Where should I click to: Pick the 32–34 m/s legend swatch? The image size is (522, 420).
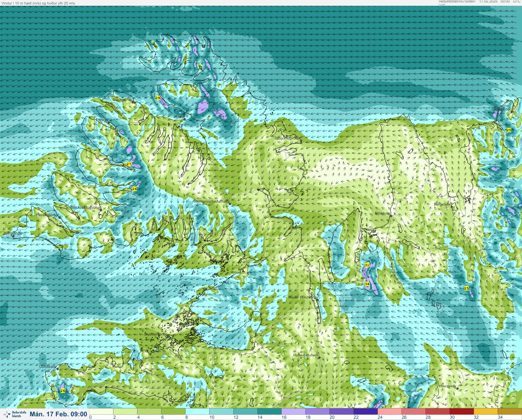486,411
